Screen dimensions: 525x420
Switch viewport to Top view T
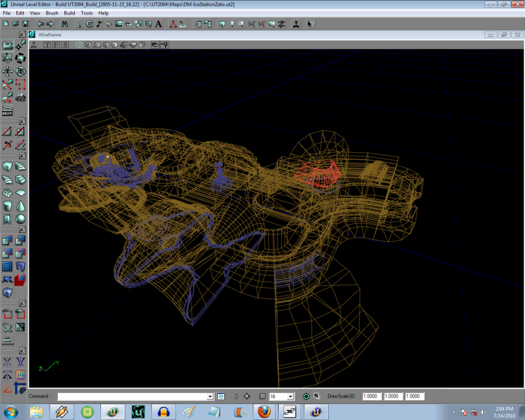(x=47, y=45)
